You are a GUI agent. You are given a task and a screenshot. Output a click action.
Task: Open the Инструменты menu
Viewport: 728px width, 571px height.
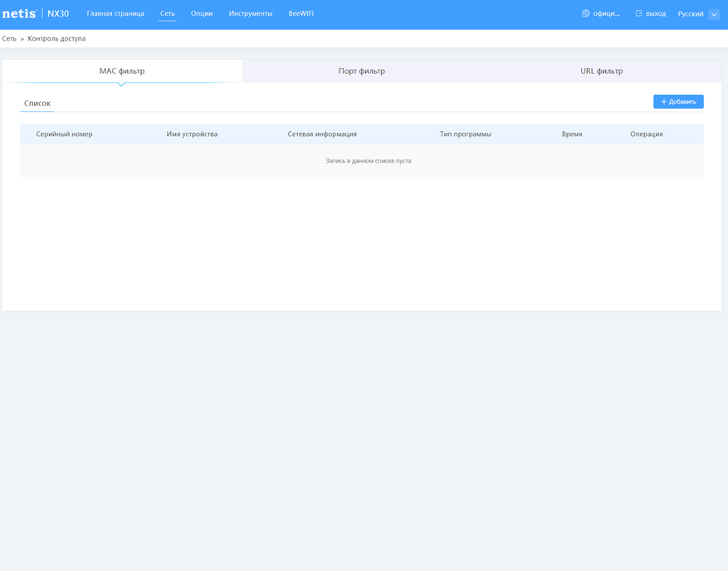(250, 13)
